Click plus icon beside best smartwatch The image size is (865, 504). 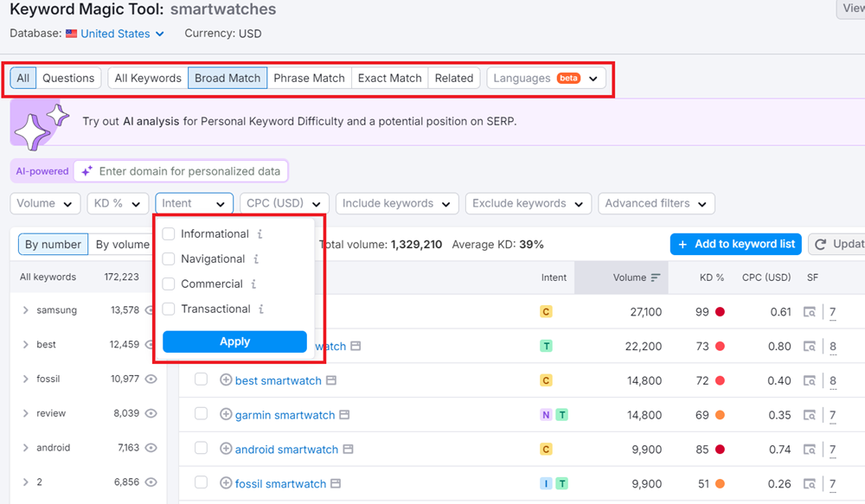(x=226, y=380)
